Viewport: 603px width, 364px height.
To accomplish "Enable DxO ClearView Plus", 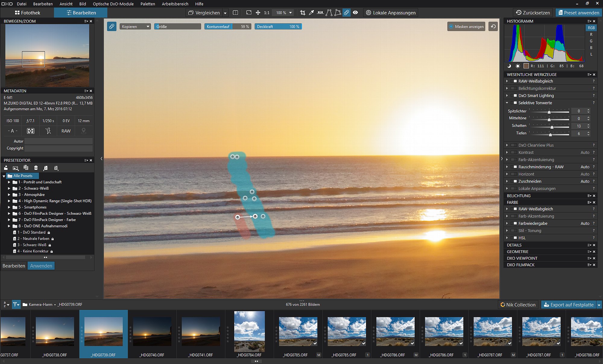I will point(514,145).
